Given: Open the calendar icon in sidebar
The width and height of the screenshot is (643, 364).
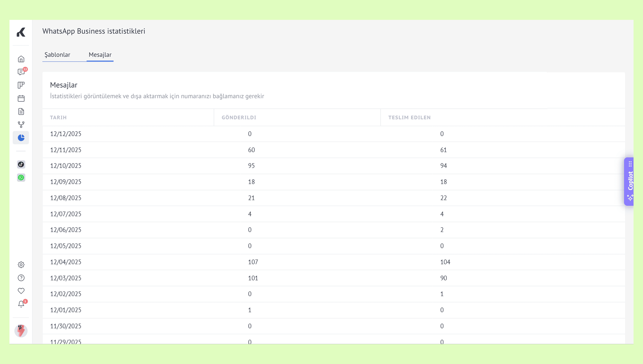Looking at the screenshot, I should point(21,99).
